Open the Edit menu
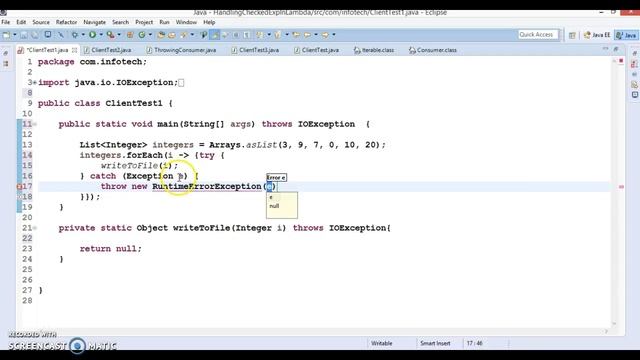 [21, 22]
